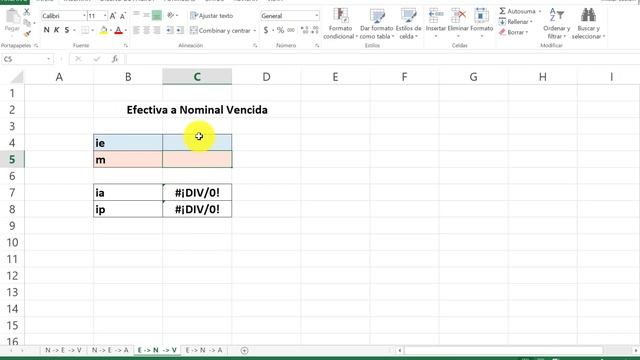The image size is (640, 360).
Task: Toggle middle vertical alignment
Action: pos(147,16)
